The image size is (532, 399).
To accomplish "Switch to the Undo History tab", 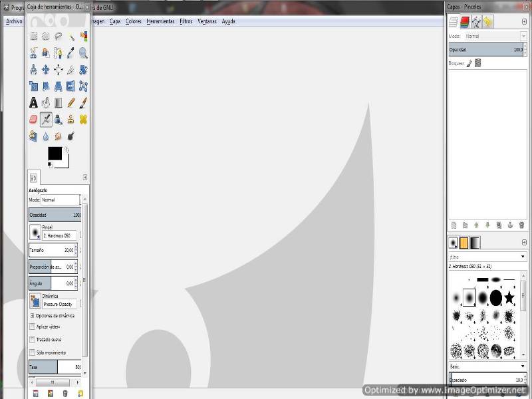I will [x=487, y=22].
